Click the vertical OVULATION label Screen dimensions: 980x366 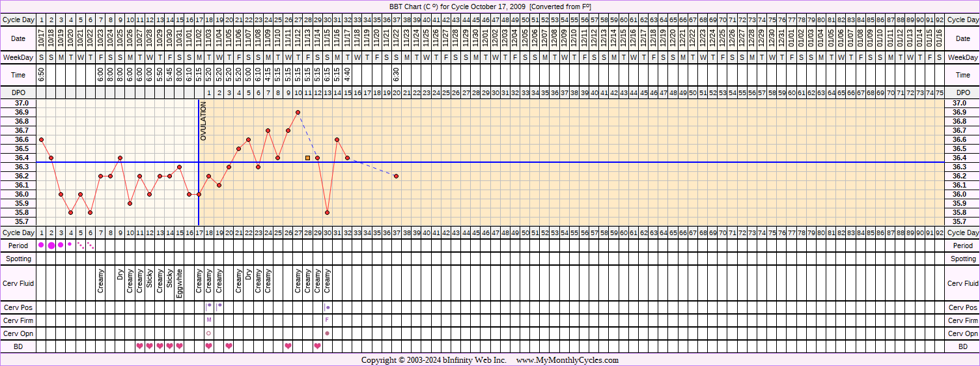click(x=203, y=121)
